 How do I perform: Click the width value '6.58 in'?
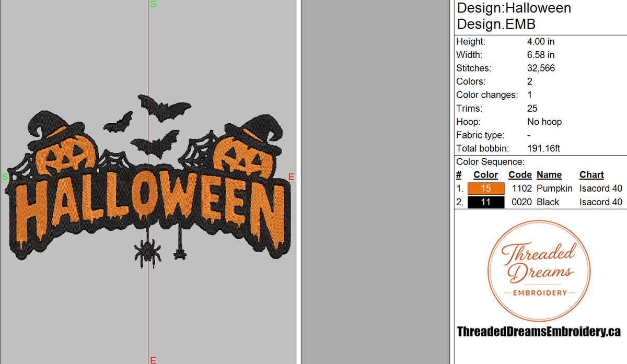541,55
